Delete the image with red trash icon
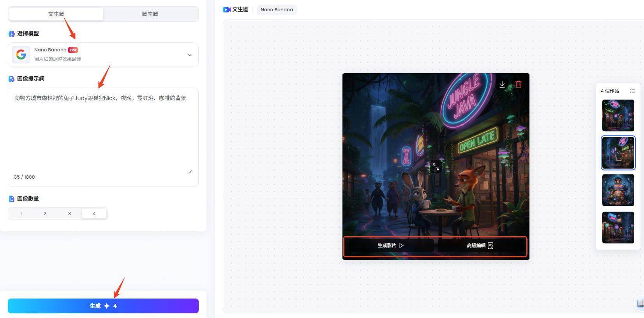 click(x=519, y=84)
